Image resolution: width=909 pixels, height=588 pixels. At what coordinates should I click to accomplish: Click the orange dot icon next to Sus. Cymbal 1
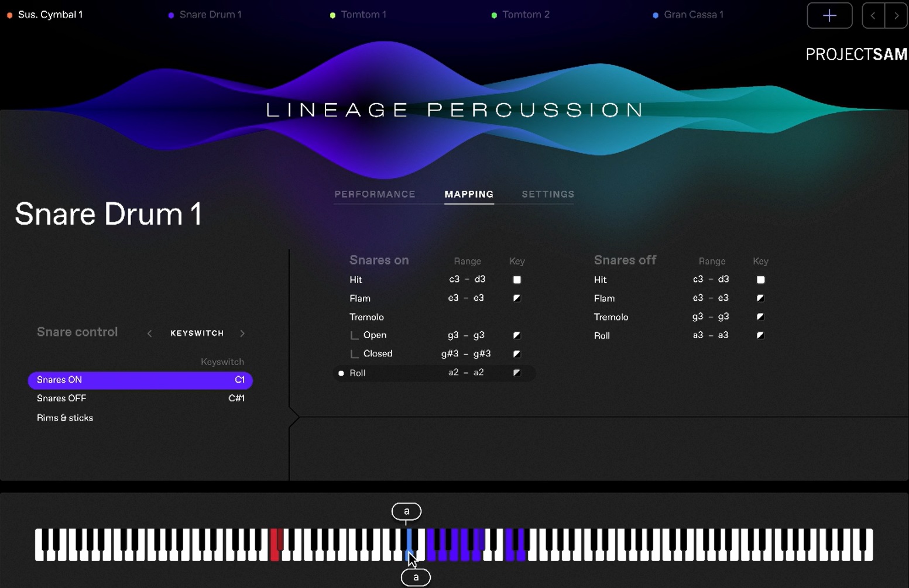click(x=9, y=15)
